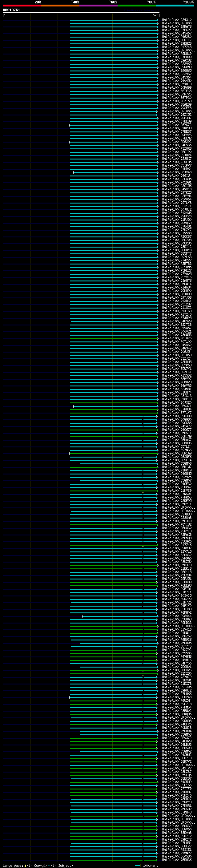Select the UniRef100_Q2RFP5 label
Screen dimensions: 197x868
tap(177, 501)
